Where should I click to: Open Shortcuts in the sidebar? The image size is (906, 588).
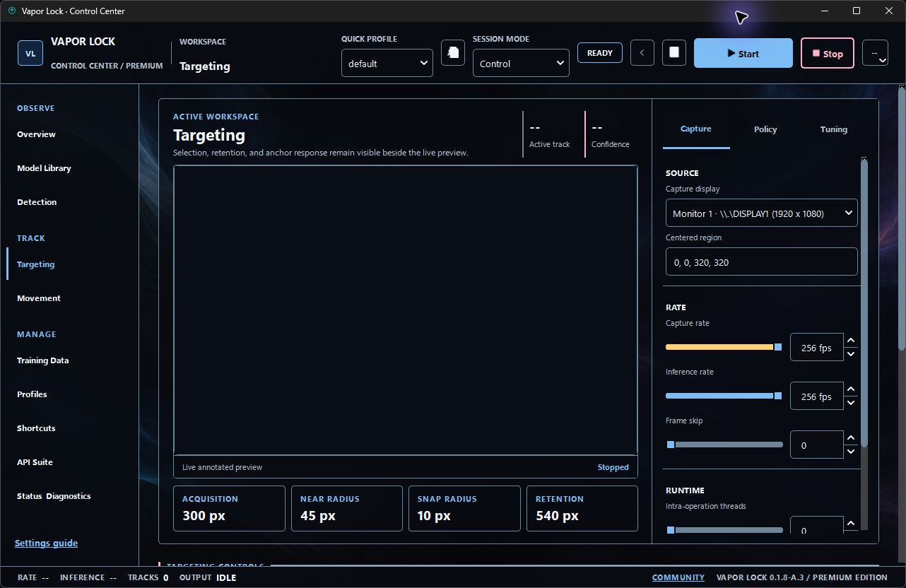pos(36,428)
